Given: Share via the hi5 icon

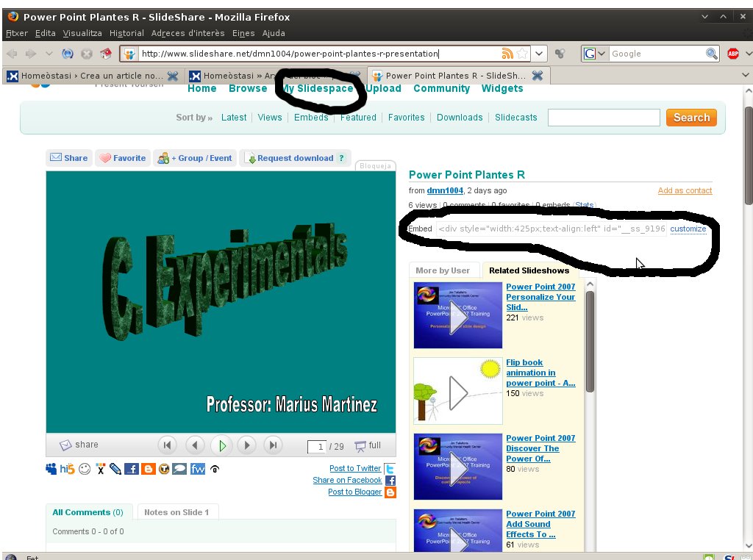Looking at the screenshot, I should pos(67,469).
